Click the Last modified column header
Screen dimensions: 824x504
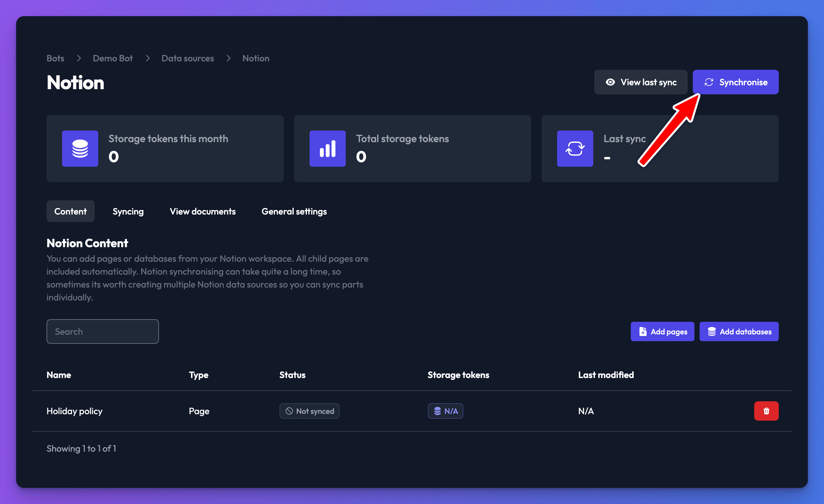point(606,375)
